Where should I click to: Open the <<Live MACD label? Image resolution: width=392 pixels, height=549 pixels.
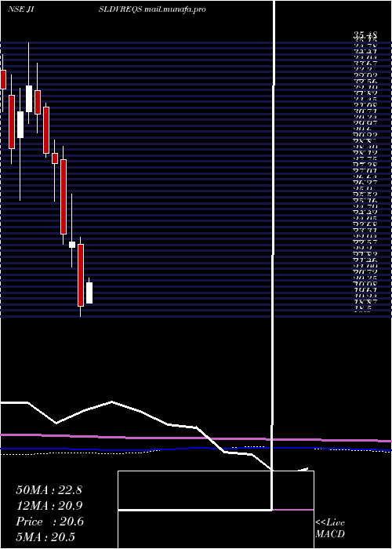[x=330, y=528]
